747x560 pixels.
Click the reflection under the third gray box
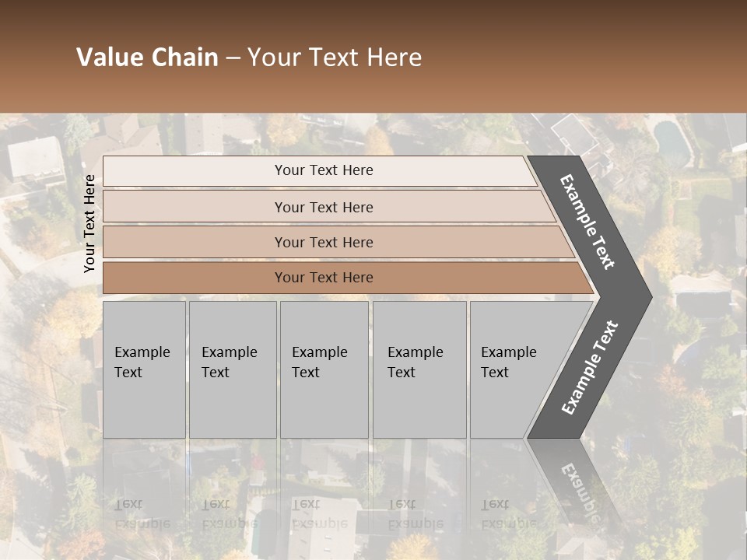323,498
